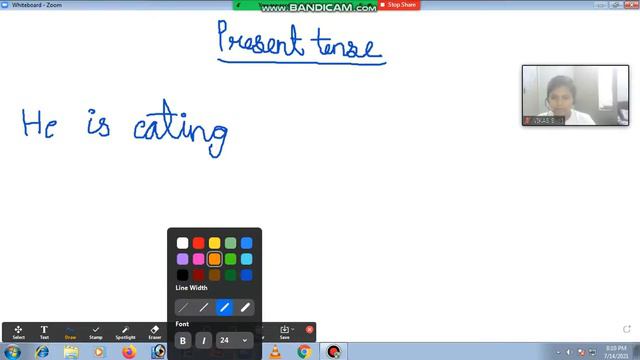Launch Internet Explorer from taskbar
This screenshot has width=640, height=360.
tap(42, 352)
